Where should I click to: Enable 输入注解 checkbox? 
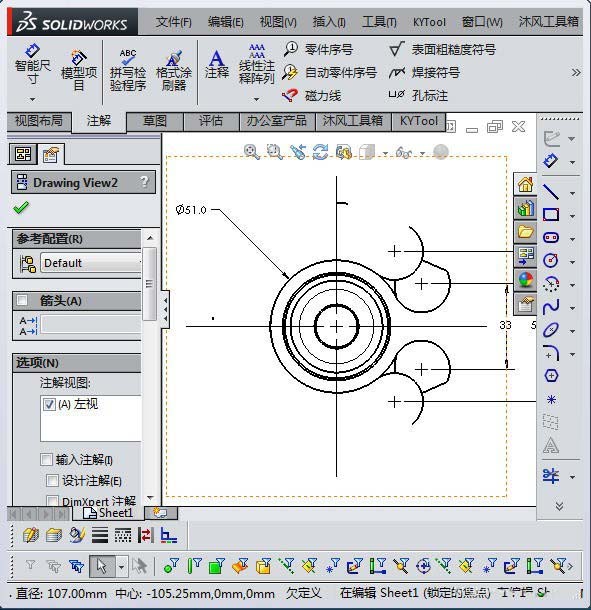[x=46, y=459]
